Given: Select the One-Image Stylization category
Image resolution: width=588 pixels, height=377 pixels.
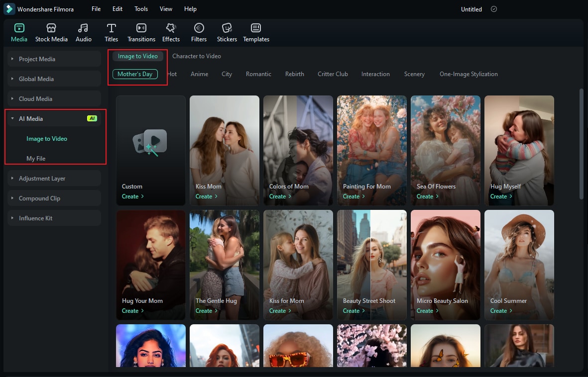Looking at the screenshot, I should click(469, 74).
